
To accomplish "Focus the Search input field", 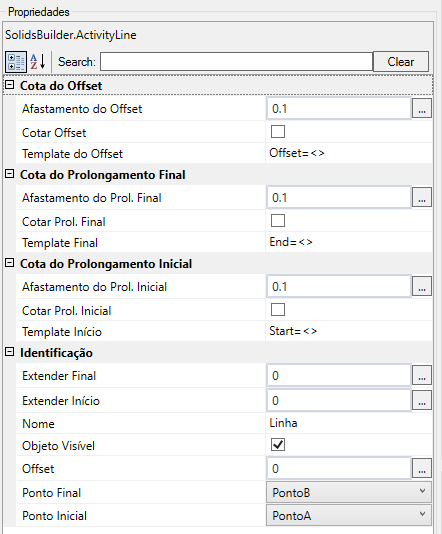I will [x=236, y=62].
